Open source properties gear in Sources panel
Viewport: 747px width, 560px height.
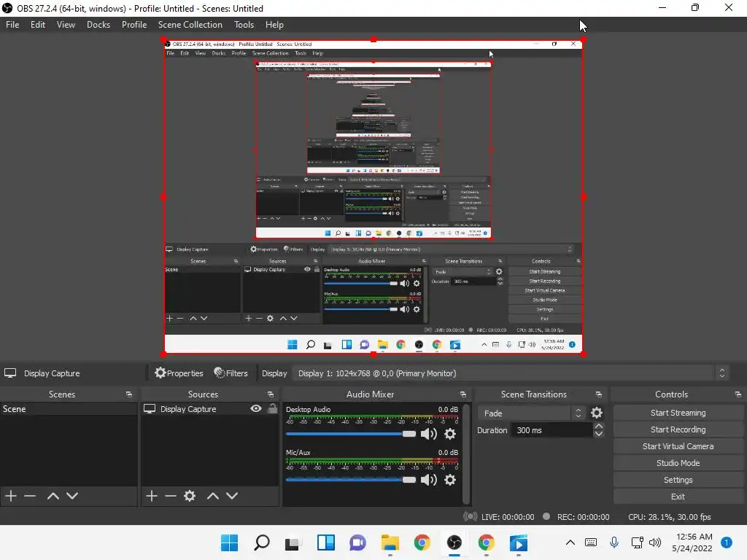(190, 496)
